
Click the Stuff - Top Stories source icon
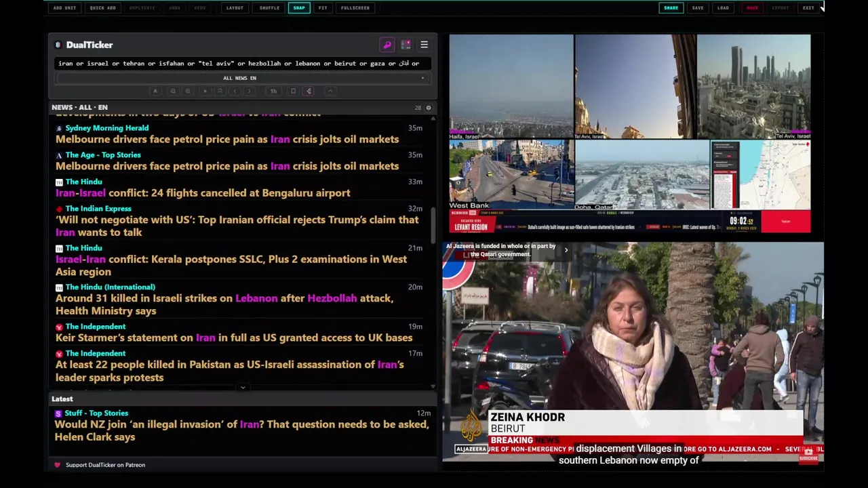click(x=58, y=413)
